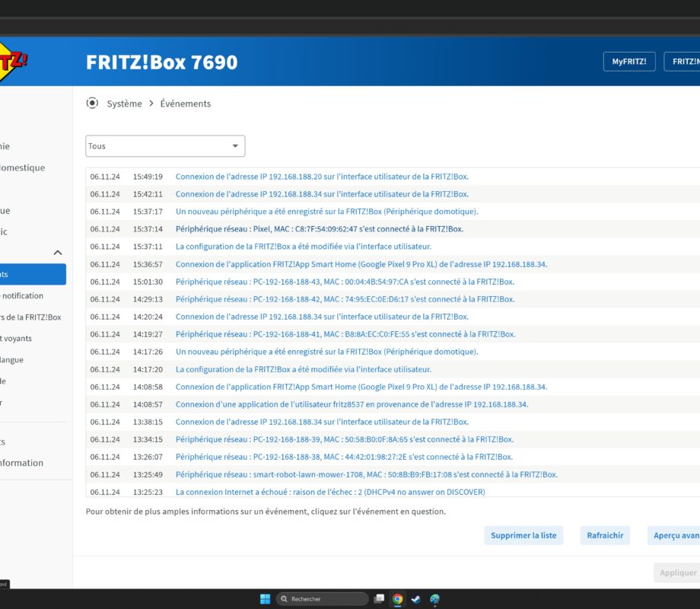The image size is (700, 609).
Task: Open the MyFRITZ! page
Action: [x=629, y=62]
